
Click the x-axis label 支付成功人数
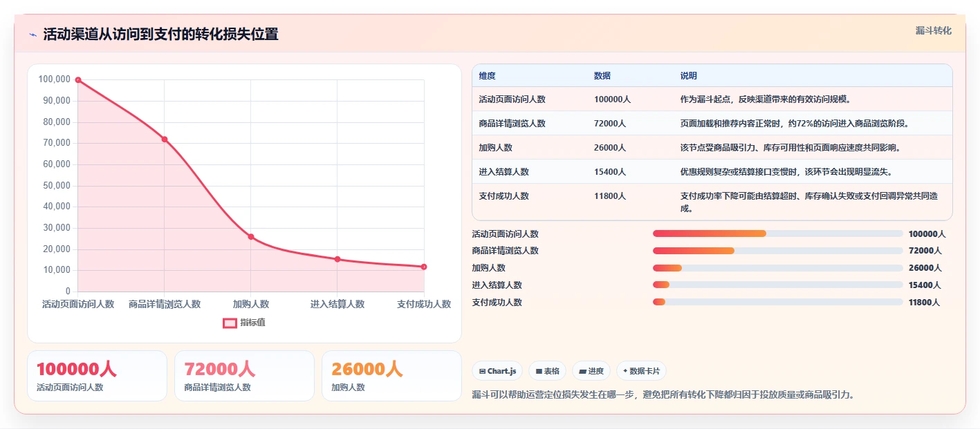tap(424, 304)
